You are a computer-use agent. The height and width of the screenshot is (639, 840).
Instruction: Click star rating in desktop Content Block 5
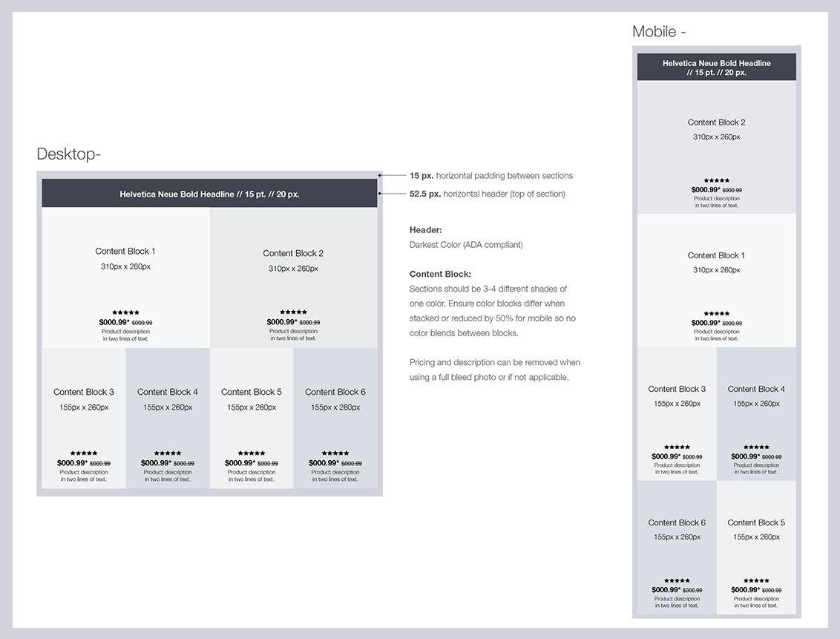tap(252, 453)
